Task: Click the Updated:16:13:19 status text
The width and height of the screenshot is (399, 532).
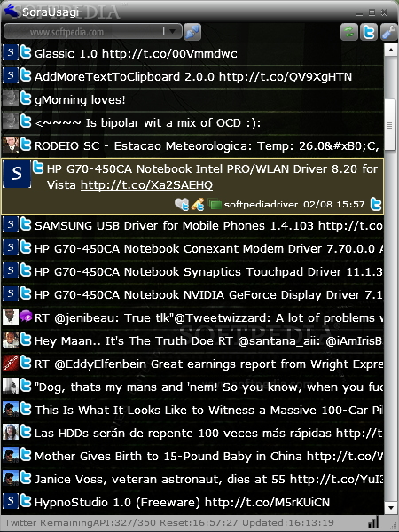Action: coord(288,523)
